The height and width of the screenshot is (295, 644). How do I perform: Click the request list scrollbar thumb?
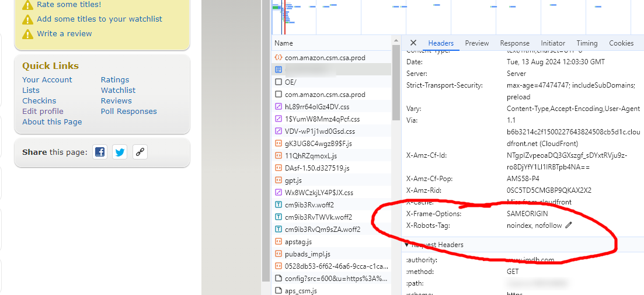click(x=396, y=83)
